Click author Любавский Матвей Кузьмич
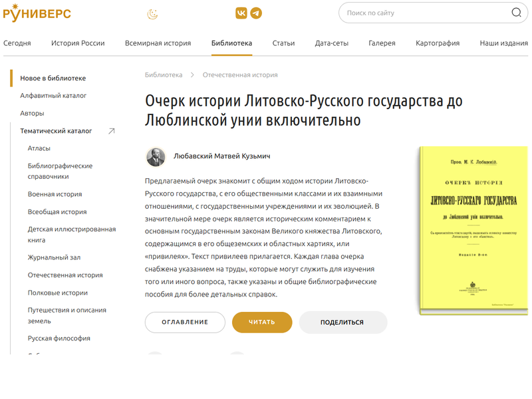The height and width of the screenshot is (399, 532). (222, 156)
